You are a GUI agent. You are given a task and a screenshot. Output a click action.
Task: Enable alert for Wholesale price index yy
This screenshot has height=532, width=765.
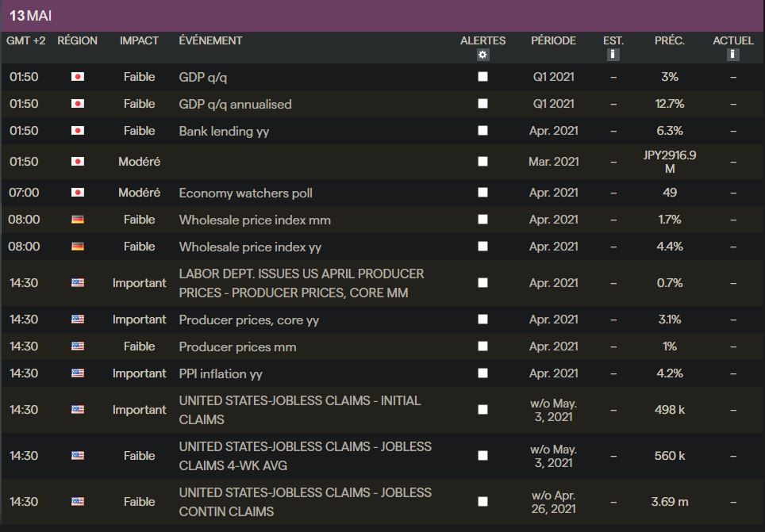pos(482,247)
